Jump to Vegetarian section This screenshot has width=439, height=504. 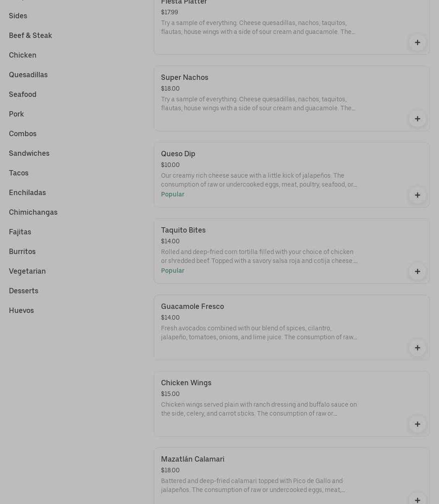click(27, 271)
